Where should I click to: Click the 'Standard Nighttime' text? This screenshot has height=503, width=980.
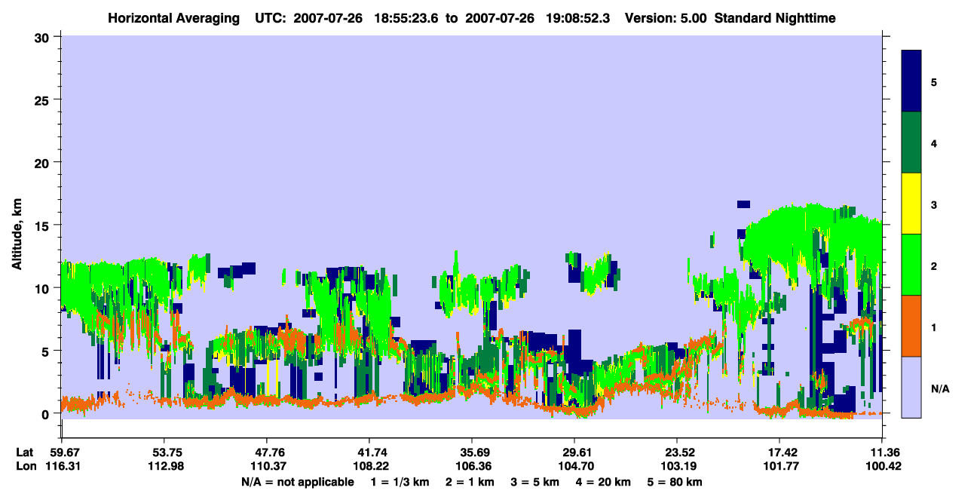775,17
